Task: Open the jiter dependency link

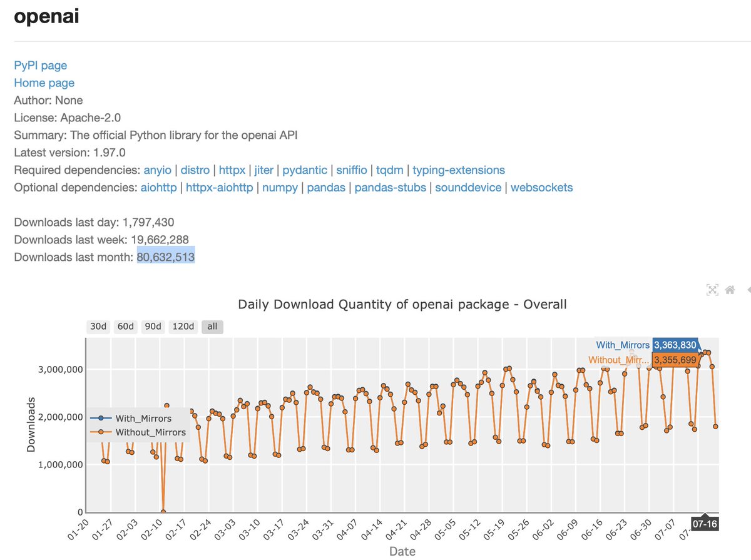Action: point(264,170)
